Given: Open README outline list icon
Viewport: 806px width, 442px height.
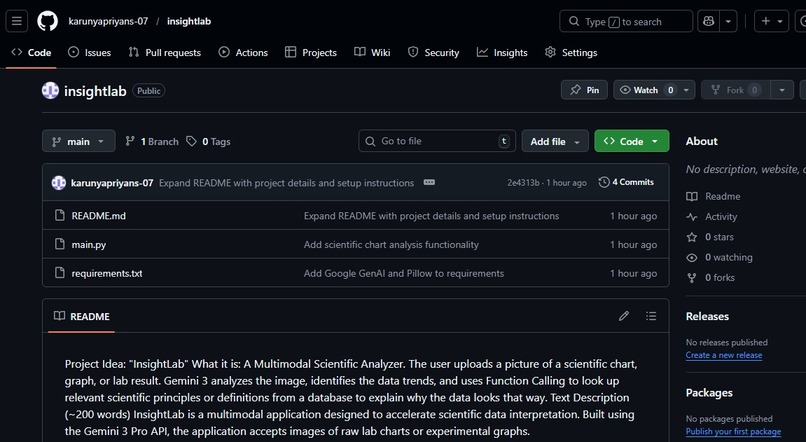Looking at the screenshot, I should [651, 316].
